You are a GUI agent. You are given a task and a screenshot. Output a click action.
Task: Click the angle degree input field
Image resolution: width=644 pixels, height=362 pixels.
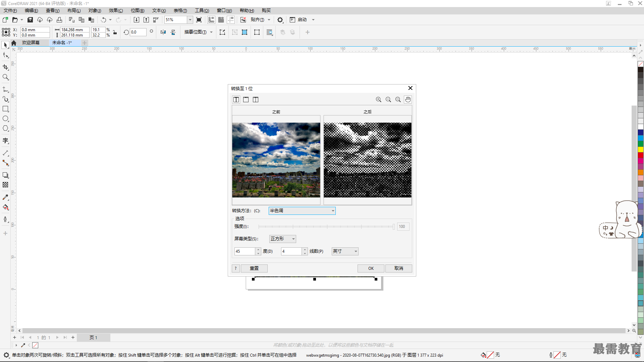click(245, 251)
